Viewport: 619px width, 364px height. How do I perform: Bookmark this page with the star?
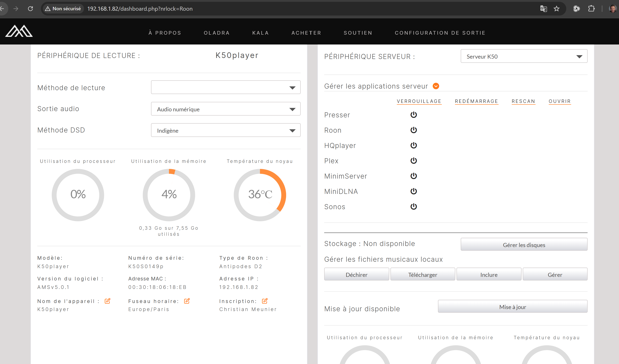click(x=556, y=9)
